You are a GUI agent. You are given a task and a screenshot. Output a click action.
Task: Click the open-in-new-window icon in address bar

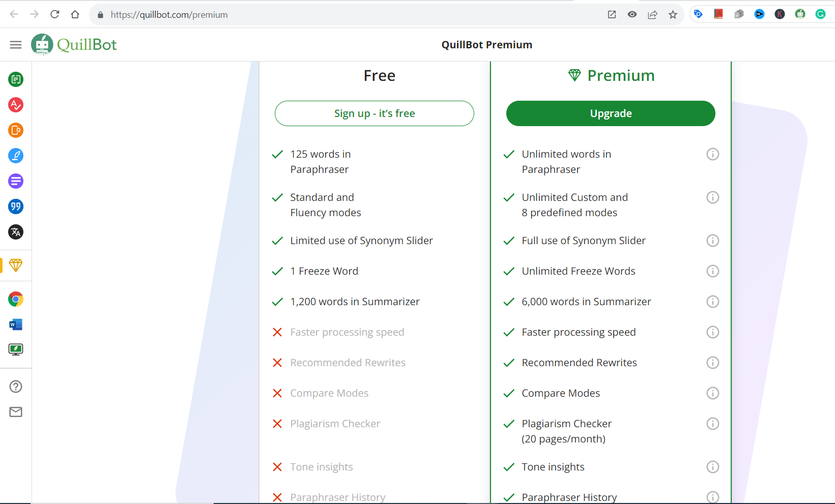click(612, 15)
